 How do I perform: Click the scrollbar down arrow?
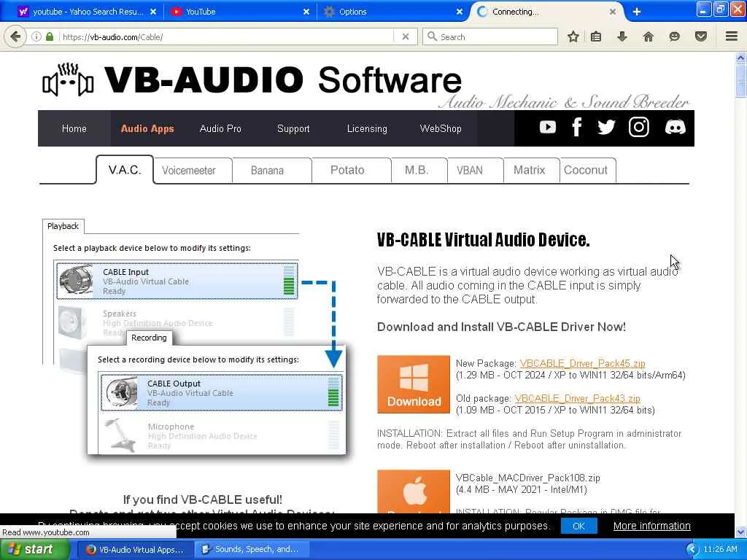pyautogui.click(x=741, y=532)
